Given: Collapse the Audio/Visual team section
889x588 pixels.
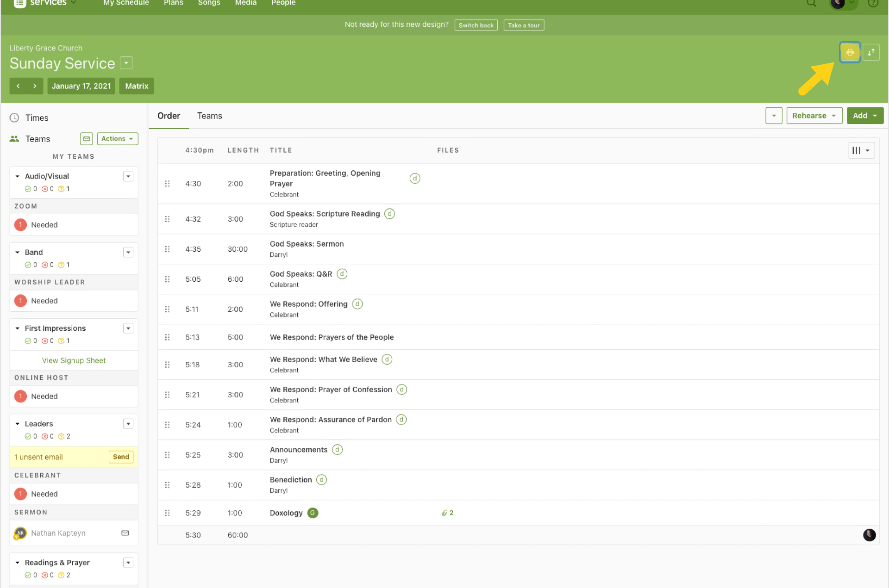Looking at the screenshot, I should (18, 176).
